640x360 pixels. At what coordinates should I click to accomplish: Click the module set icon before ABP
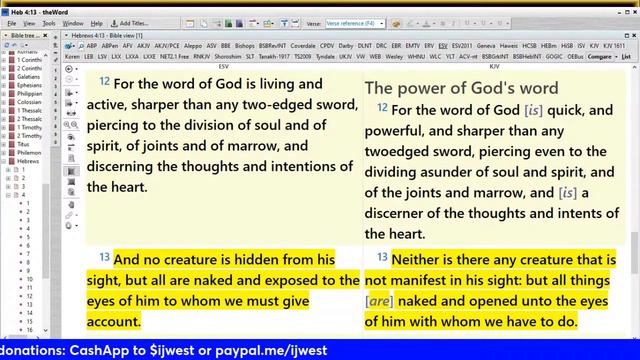[69, 46]
